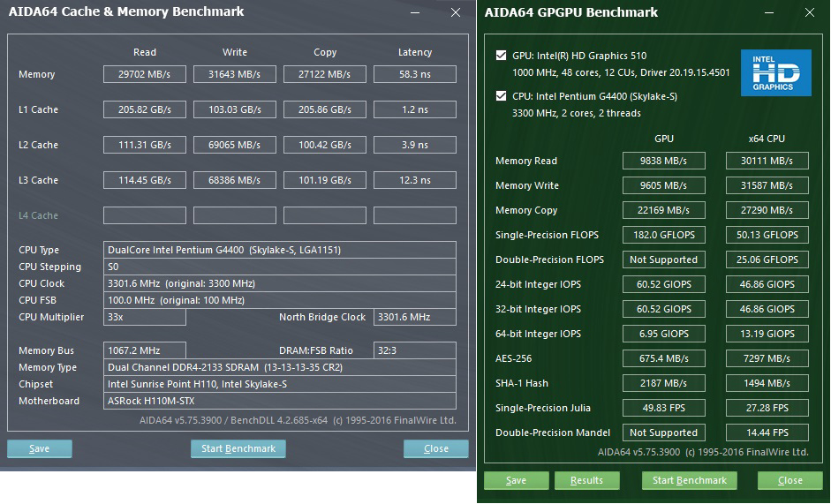Select L2 Cache copy 100.42 GB/s
The width and height of the screenshot is (831, 504).
(x=325, y=145)
